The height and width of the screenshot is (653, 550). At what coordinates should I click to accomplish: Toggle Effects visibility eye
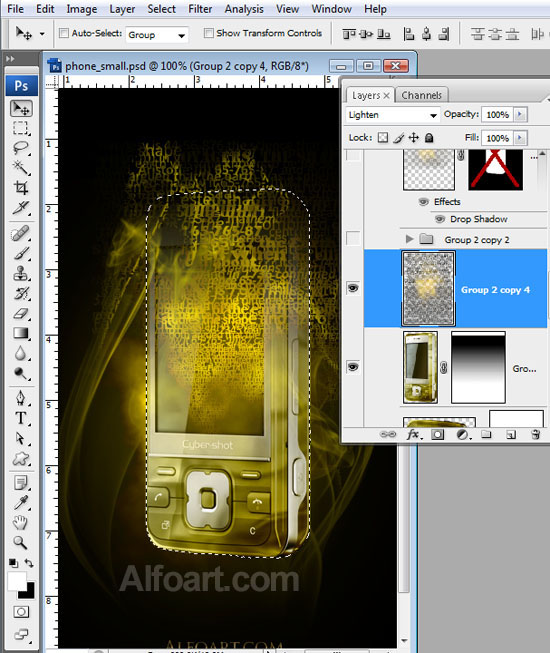pos(423,202)
